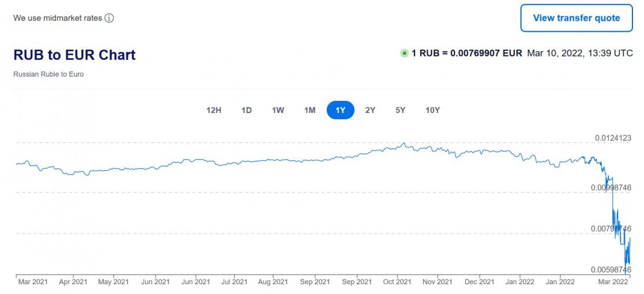Select the 12H time range
The height and width of the screenshot is (294, 644).
pos(214,110)
